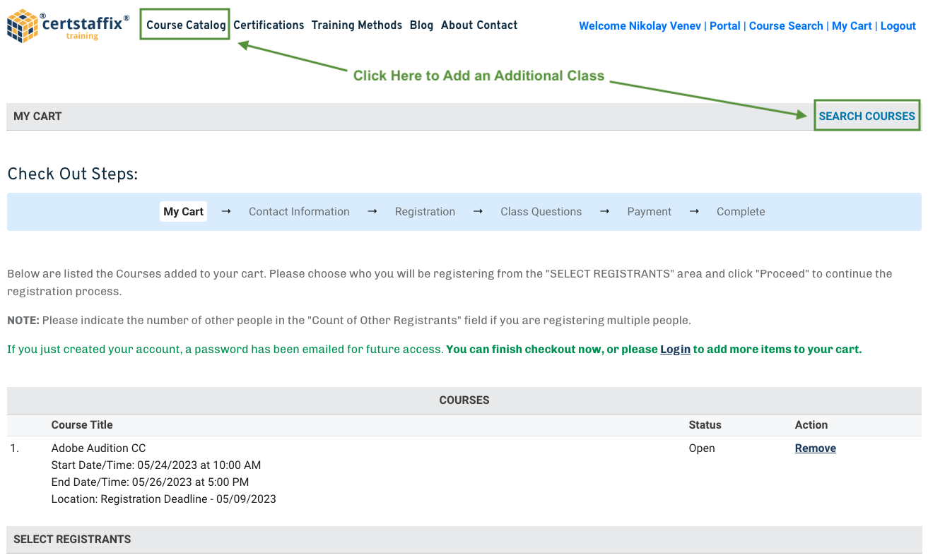Viewport: 928px width, 560px height.
Task: Visit the Blog section
Action: [x=421, y=25]
